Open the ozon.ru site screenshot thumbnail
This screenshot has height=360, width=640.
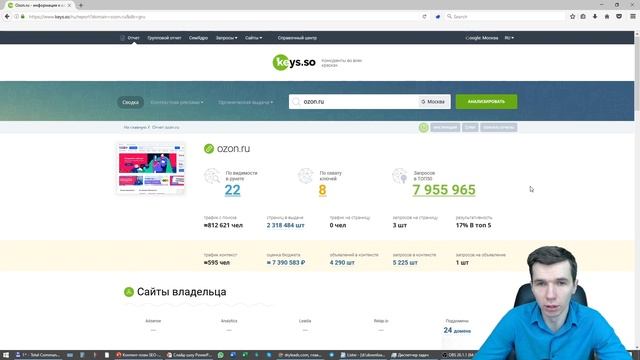tap(151, 168)
